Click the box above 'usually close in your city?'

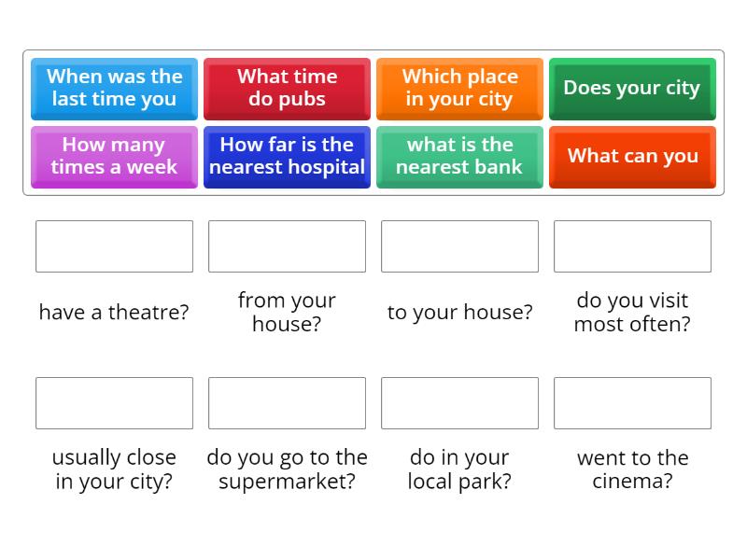[x=114, y=403]
